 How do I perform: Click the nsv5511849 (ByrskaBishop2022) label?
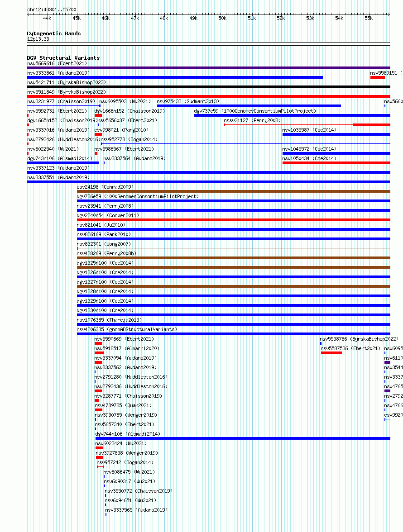pyautogui.click(x=67, y=92)
